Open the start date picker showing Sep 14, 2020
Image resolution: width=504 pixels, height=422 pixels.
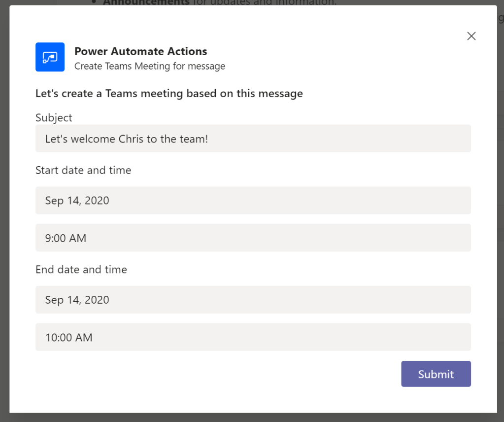pos(253,201)
